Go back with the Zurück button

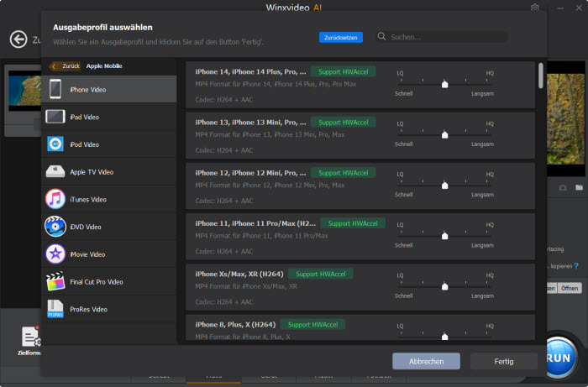coord(66,66)
